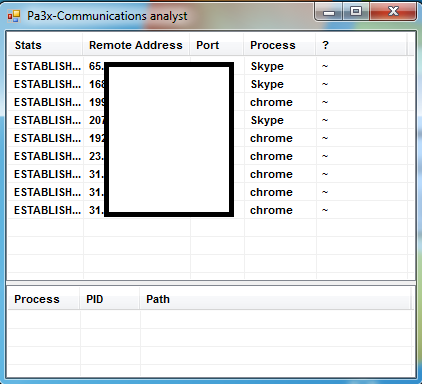Sort by Remote Address column header

pyautogui.click(x=136, y=45)
